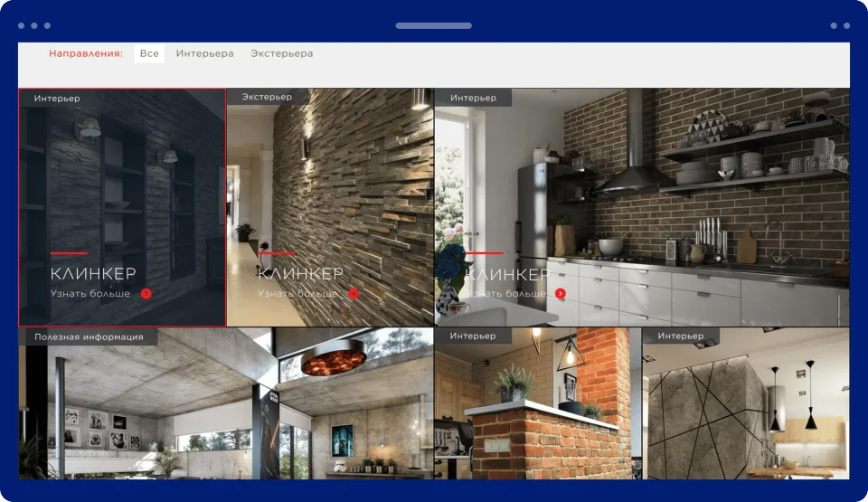Open 'Узнать больше' link on the dark shelving card
The image size is (868, 502).
click(90, 294)
